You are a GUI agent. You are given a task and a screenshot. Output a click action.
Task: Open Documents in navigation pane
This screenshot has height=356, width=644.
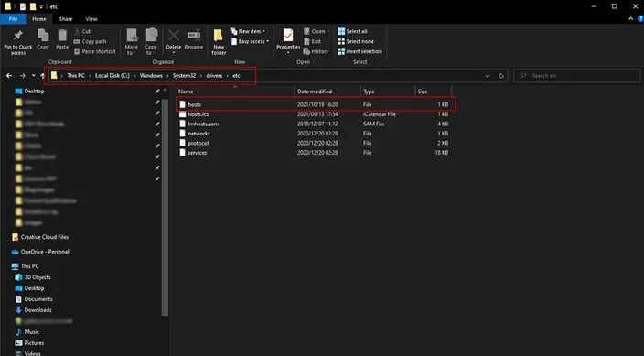(34, 299)
